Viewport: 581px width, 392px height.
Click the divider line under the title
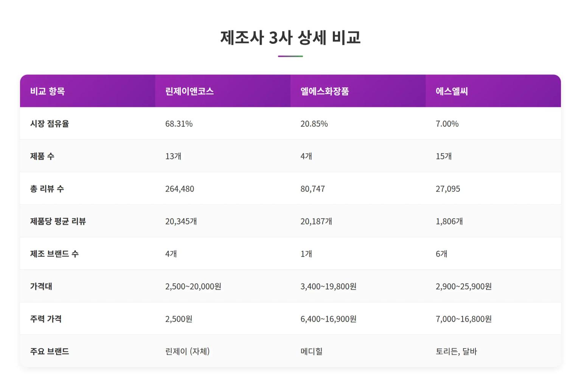290,57
